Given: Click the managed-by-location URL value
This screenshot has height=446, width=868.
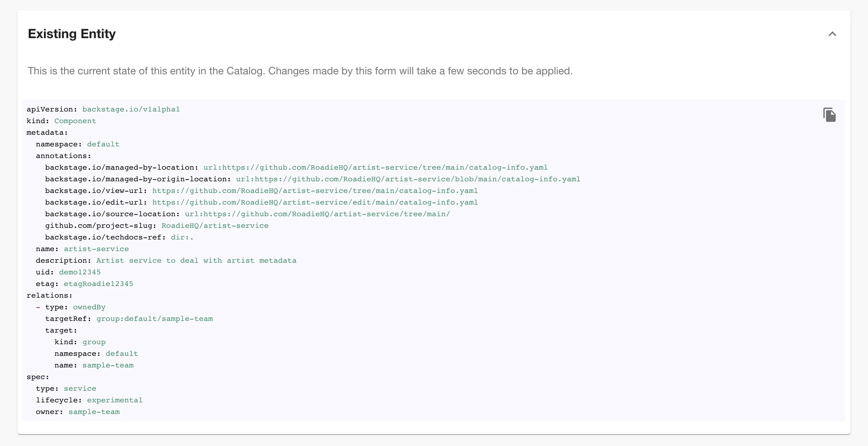Looking at the screenshot, I should coord(375,167).
